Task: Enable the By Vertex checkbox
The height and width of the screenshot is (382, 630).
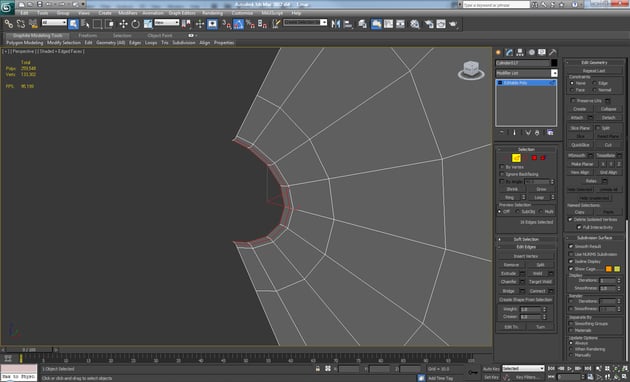Action: (x=501, y=167)
